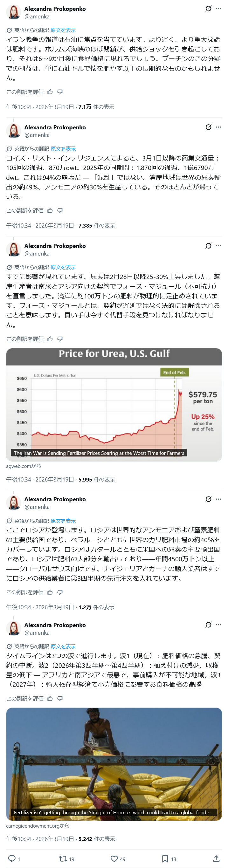Click the reply icon at thread bottom
The width and height of the screenshot is (228, 868).
tap(12, 858)
